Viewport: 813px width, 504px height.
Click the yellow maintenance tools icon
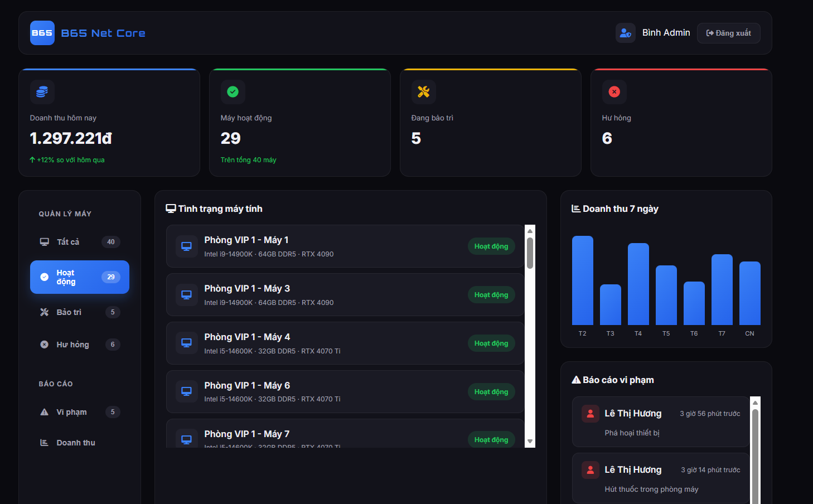(423, 92)
